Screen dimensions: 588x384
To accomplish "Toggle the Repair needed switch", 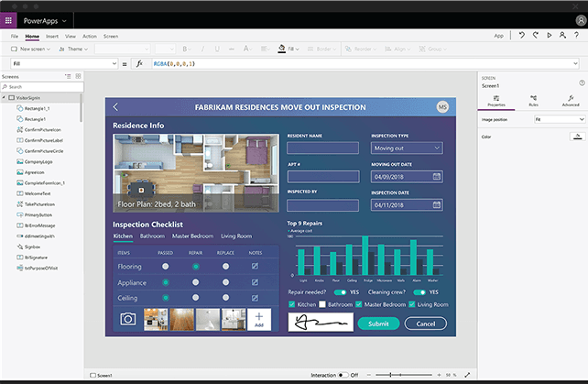I will click(x=340, y=292).
